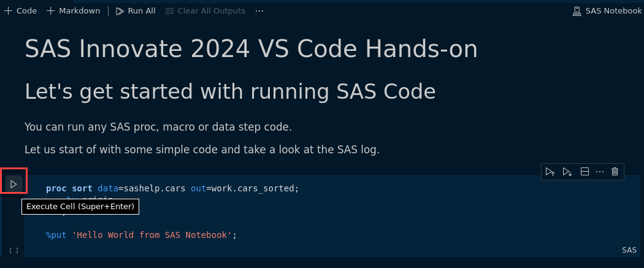Select the SAS Notebook kernel picker

click(607, 11)
